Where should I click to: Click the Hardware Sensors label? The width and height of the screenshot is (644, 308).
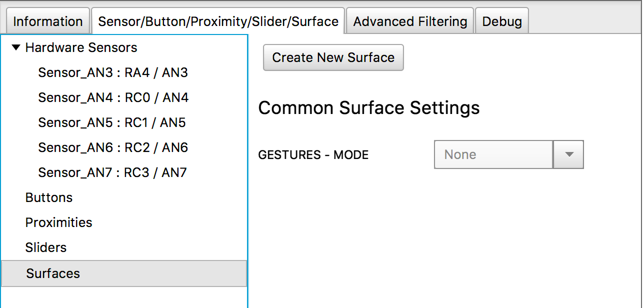(x=81, y=47)
